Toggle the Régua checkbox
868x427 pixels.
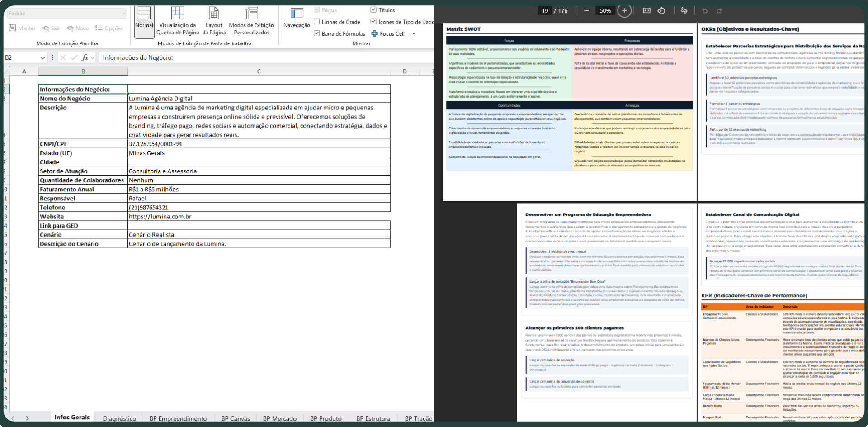(x=317, y=10)
